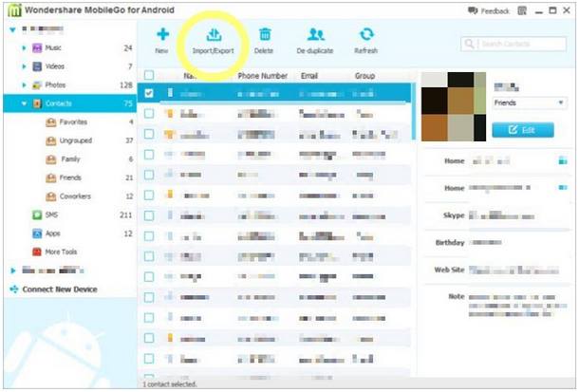Collapse the Contacts tree node
The image size is (579, 392).
[25, 103]
